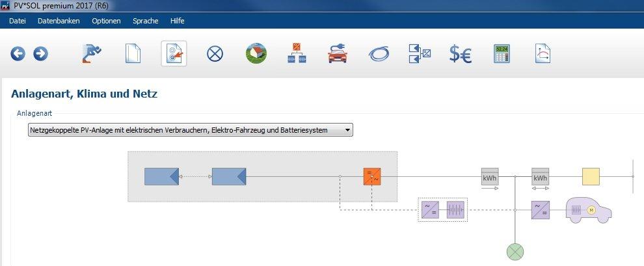Click the PV*SOL app icon in title bar
644x266 pixels.
pos(5,6)
